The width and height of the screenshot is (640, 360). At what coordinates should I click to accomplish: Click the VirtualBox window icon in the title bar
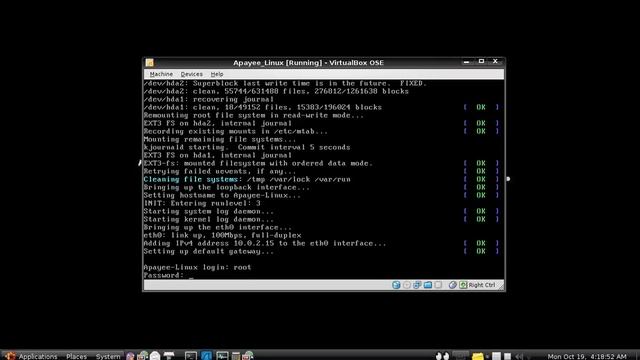(x=150, y=62)
